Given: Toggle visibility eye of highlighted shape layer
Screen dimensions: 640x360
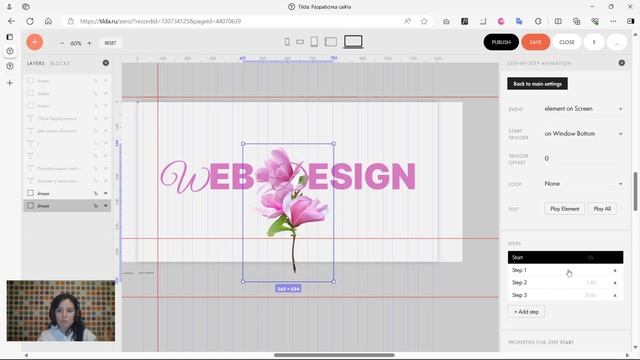Looking at the screenshot, I should [x=106, y=206].
